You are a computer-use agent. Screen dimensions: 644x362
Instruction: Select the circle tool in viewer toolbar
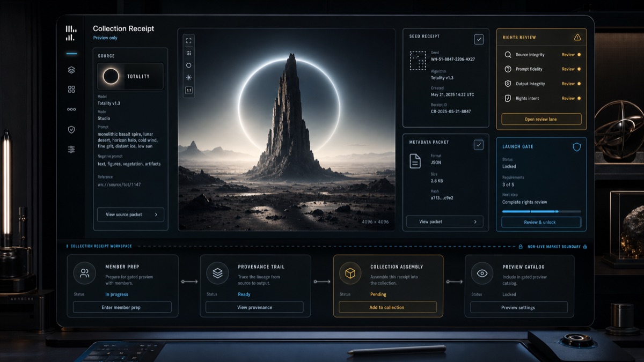click(x=188, y=65)
